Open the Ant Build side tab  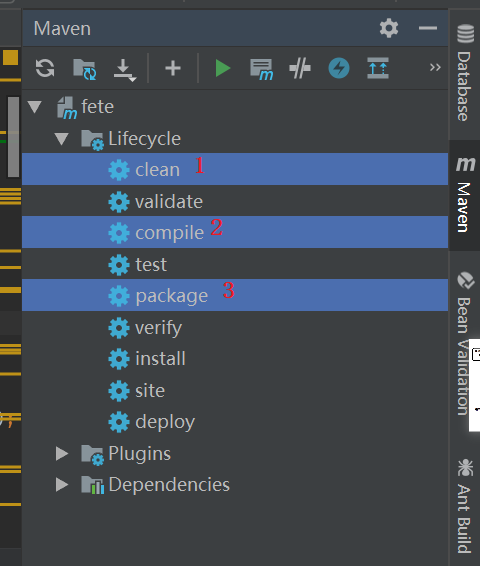coord(465,506)
